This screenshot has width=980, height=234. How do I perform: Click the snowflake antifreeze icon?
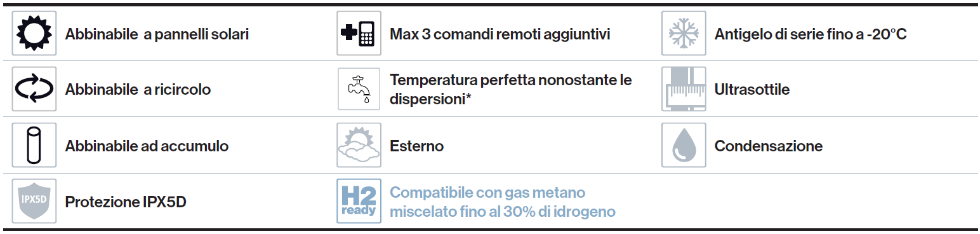tap(684, 33)
